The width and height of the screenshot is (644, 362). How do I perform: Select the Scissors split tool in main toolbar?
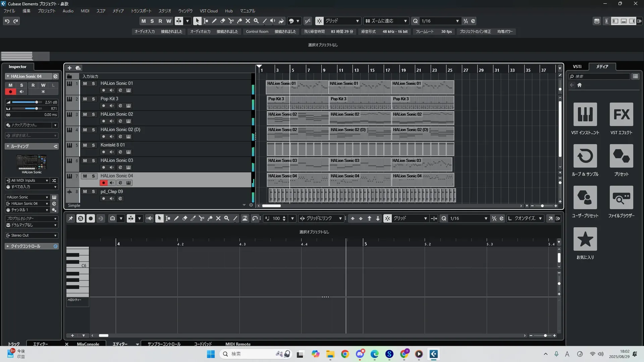point(231,21)
